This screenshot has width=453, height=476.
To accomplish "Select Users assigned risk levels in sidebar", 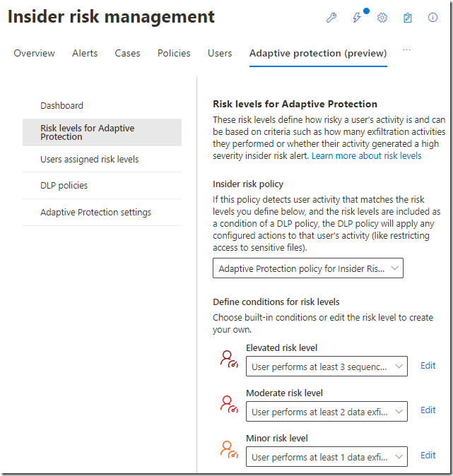I will point(90,160).
